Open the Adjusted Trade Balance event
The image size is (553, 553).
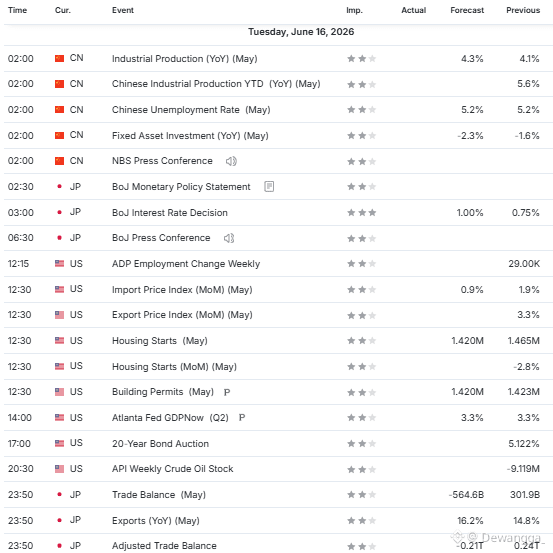[164, 546]
